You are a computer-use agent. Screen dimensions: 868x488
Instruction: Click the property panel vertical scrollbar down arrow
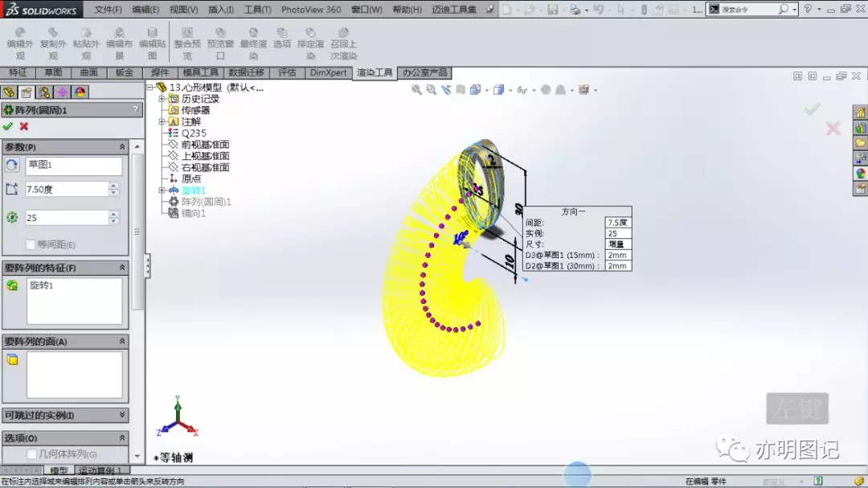(x=137, y=457)
